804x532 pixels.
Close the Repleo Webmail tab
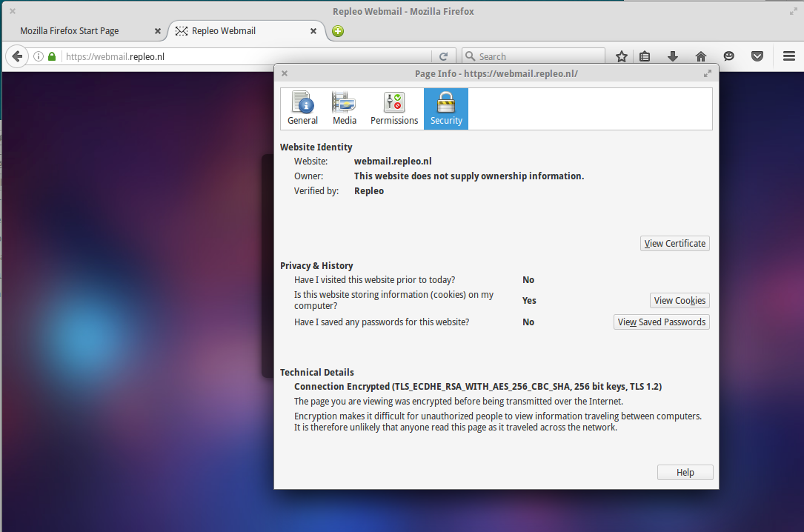[313, 31]
